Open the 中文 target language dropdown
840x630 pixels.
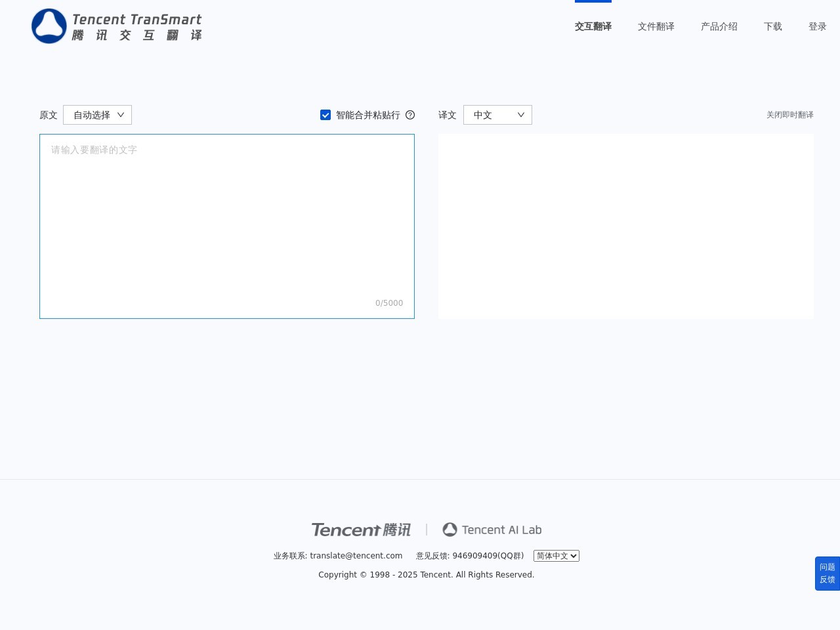[x=497, y=115]
